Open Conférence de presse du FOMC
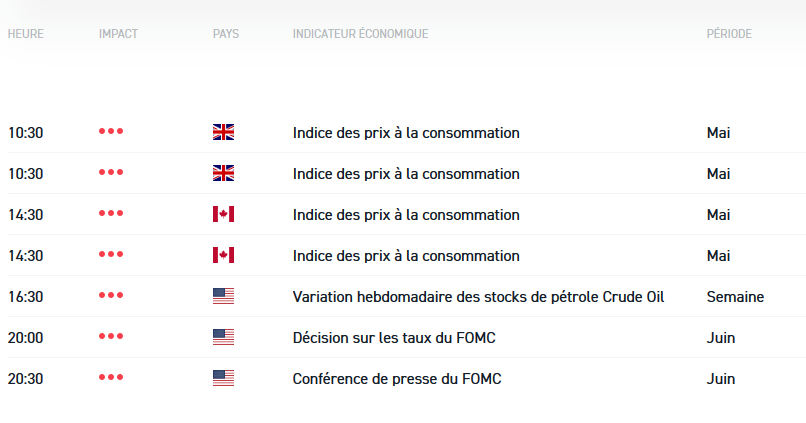 (x=397, y=378)
